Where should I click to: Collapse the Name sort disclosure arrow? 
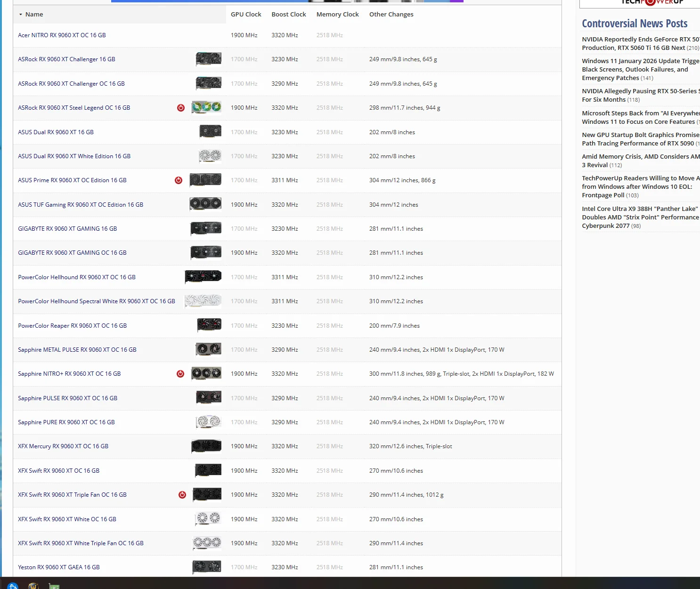tap(20, 15)
